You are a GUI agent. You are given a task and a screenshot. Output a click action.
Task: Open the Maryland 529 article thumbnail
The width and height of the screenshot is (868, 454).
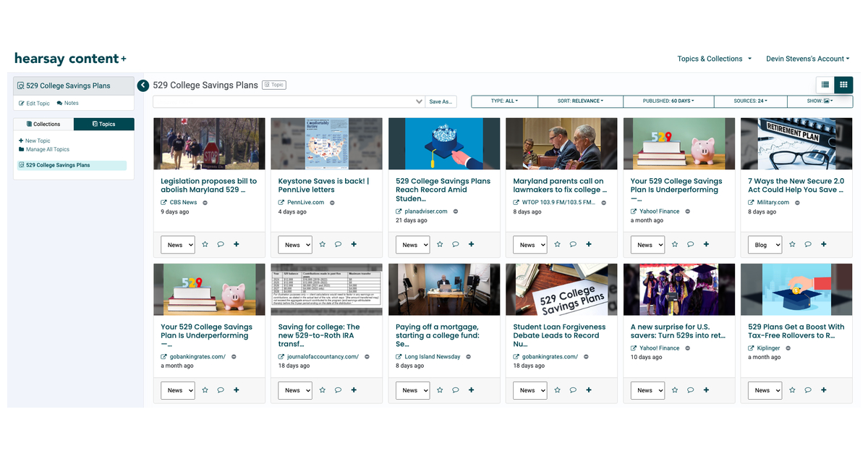561,143
